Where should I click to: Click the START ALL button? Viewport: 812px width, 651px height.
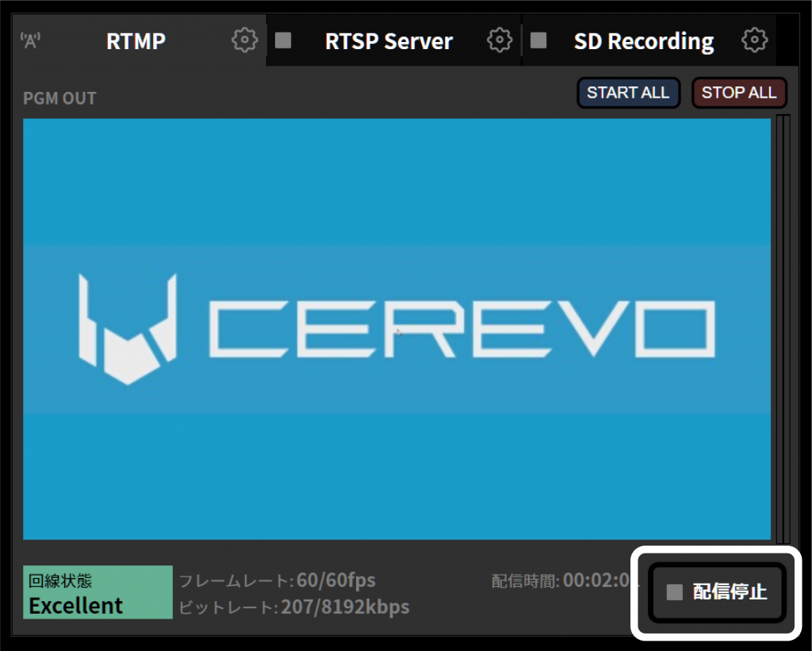(628, 93)
